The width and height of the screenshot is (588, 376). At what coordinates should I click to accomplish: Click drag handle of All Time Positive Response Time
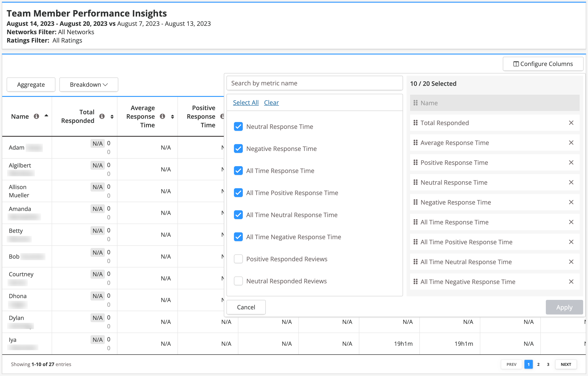pyautogui.click(x=415, y=242)
